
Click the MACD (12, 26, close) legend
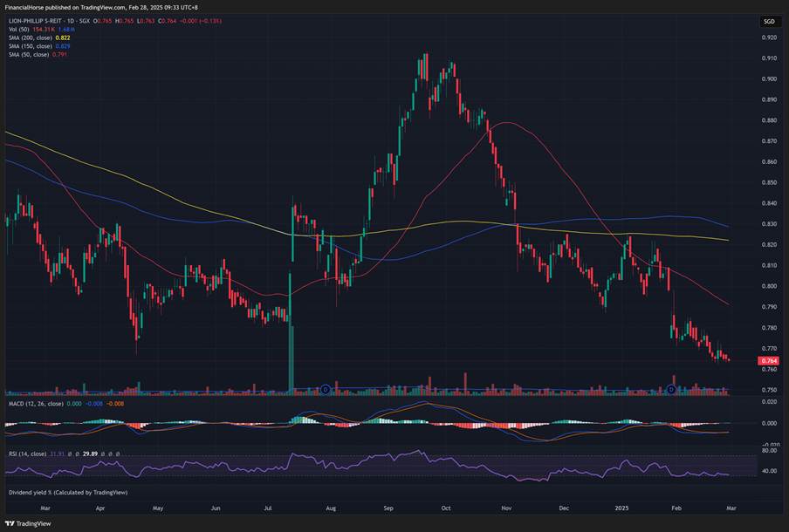pyautogui.click(x=34, y=401)
